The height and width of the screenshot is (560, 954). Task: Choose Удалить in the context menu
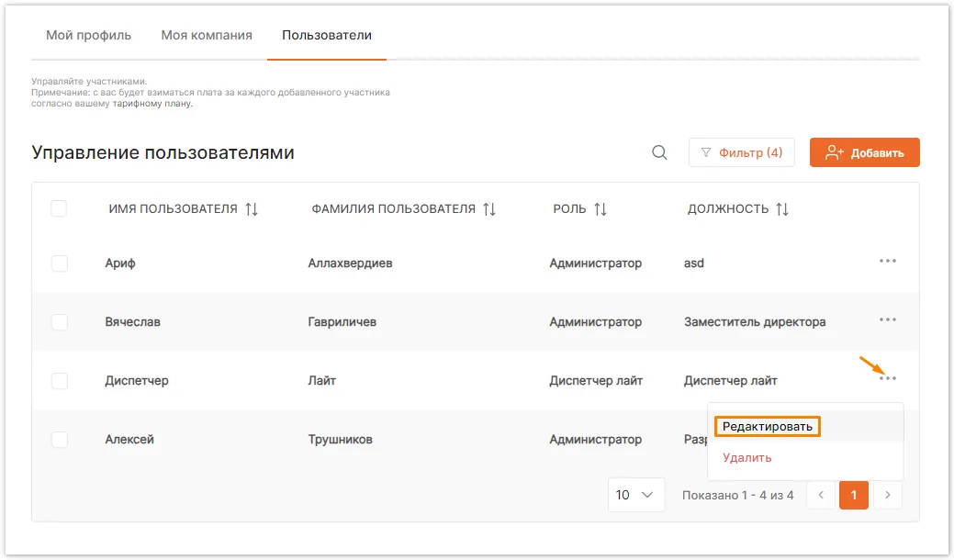coord(747,458)
